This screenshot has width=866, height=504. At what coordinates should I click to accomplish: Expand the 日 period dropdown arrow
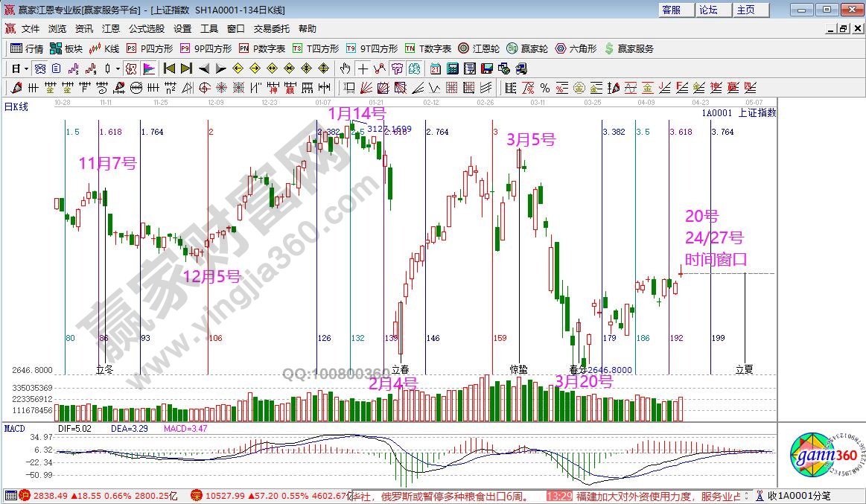click(26, 68)
